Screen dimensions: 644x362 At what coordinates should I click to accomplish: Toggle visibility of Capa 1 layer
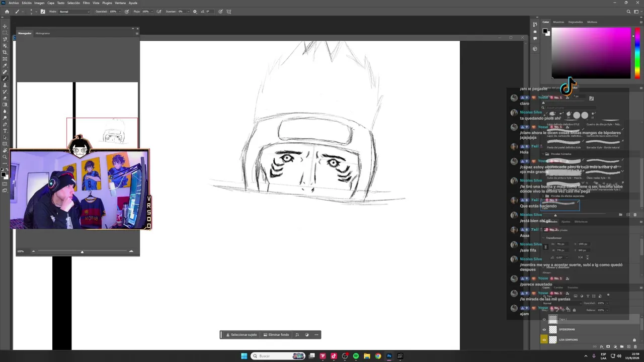coord(544,319)
